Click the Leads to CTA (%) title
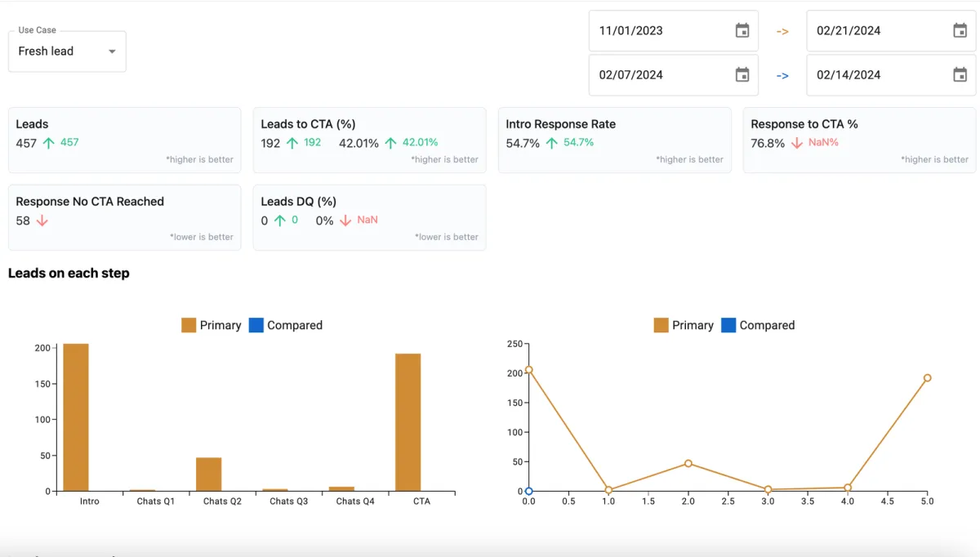The image size is (980, 557). pos(308,124)
